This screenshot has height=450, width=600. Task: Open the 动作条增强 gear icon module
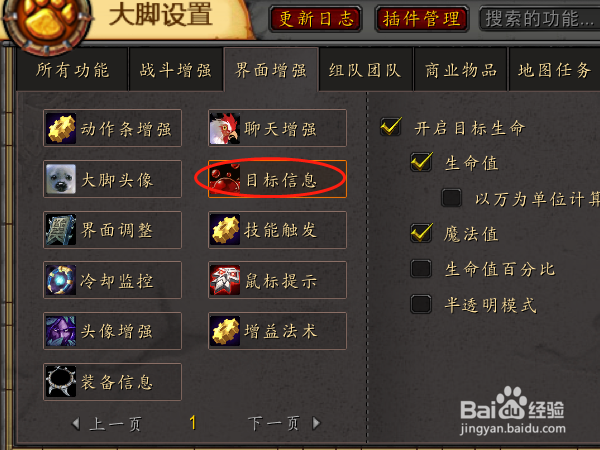(61, 128)
